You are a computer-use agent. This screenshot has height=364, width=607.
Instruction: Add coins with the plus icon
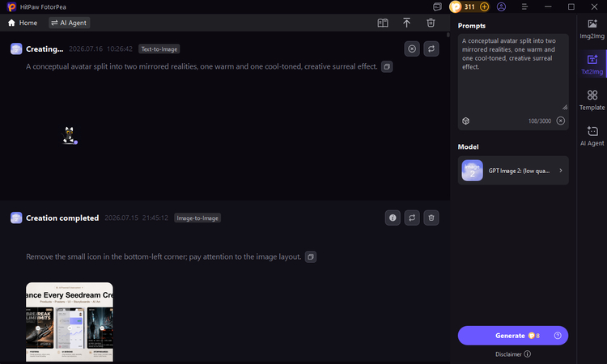point(484,7)
